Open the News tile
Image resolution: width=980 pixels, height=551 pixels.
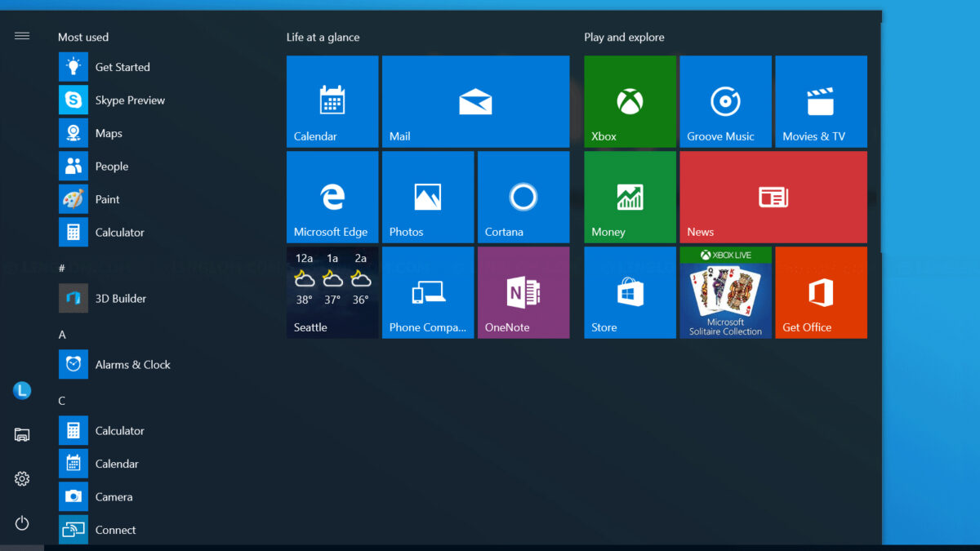tap(773, 197)
